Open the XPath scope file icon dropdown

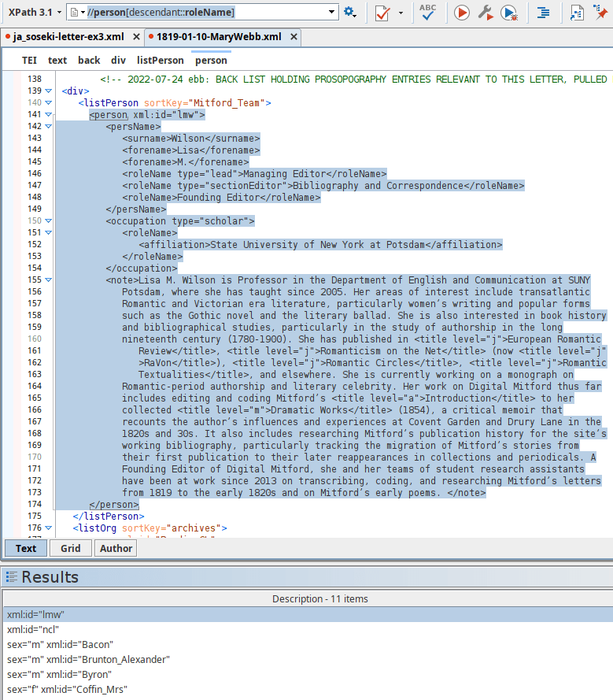click(x=78, y=12)
